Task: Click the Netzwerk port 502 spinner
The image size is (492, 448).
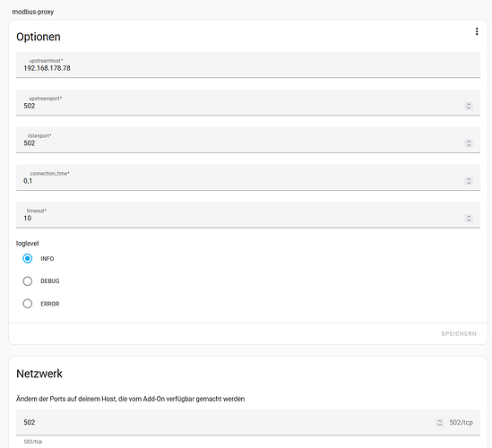Action: click(x=440, y=423)
